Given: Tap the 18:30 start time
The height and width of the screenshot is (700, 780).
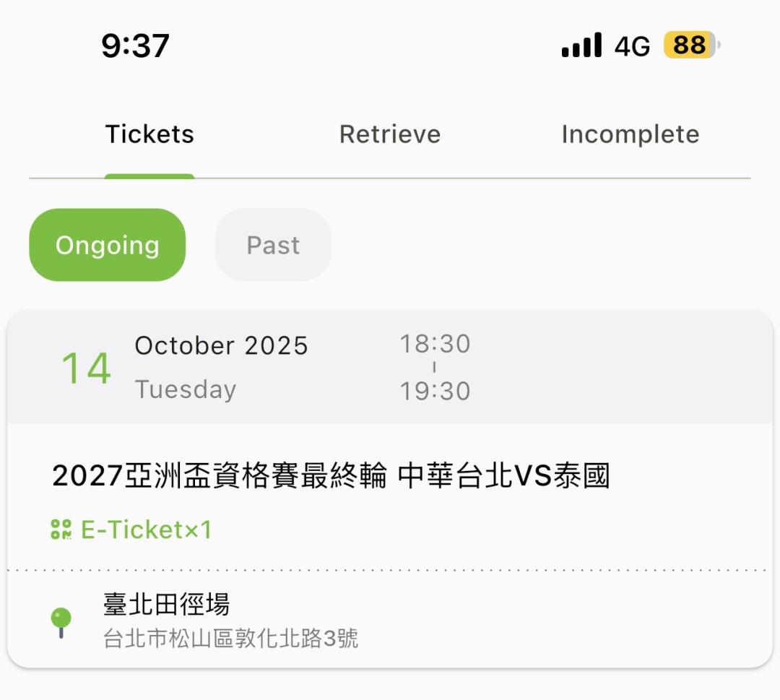Looking at the screenshot, I should 435,344.
